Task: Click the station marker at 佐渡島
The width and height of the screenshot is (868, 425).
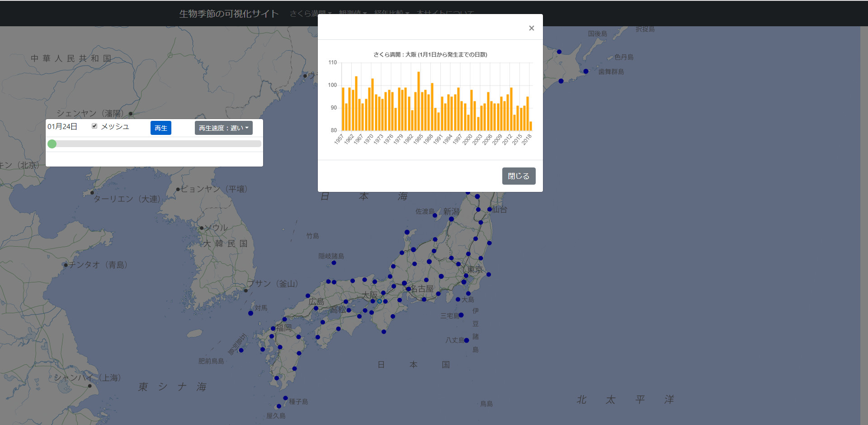Action: click(x=435, y=215)
